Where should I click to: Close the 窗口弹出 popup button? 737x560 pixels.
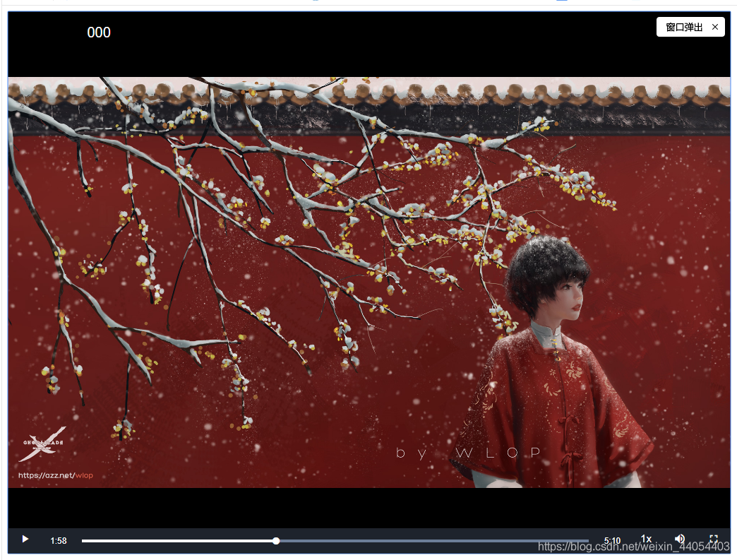pos(715,27)
